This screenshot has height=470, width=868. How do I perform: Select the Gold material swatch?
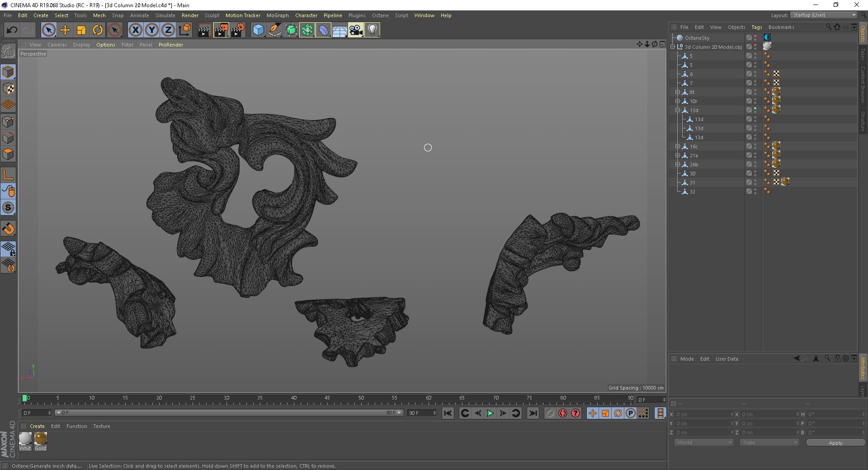pos(41,441)
